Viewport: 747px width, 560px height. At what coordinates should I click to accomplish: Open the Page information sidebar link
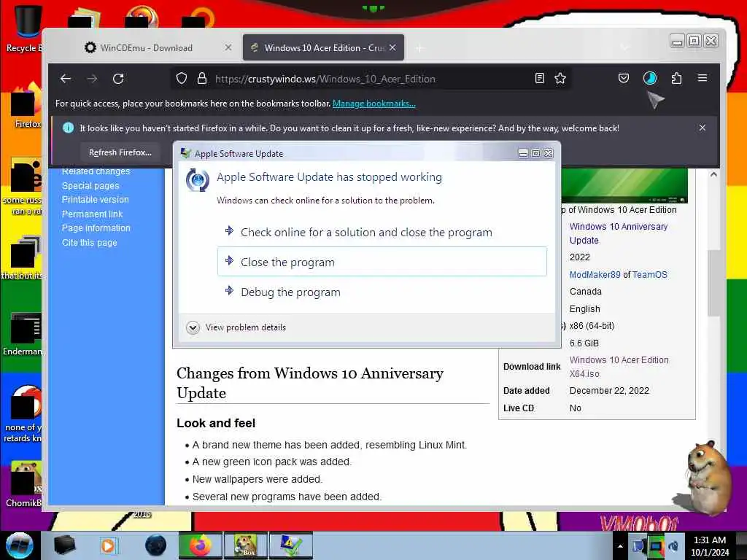(96, 228)
